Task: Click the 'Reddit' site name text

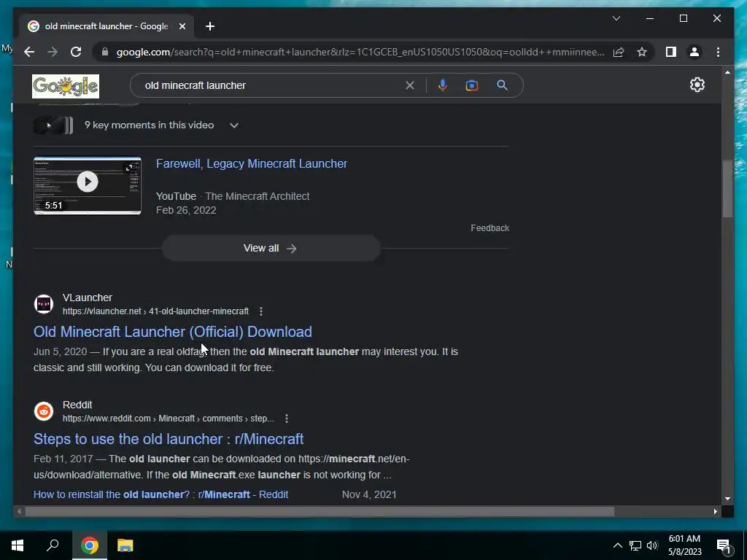Action: tap(77, 405)
